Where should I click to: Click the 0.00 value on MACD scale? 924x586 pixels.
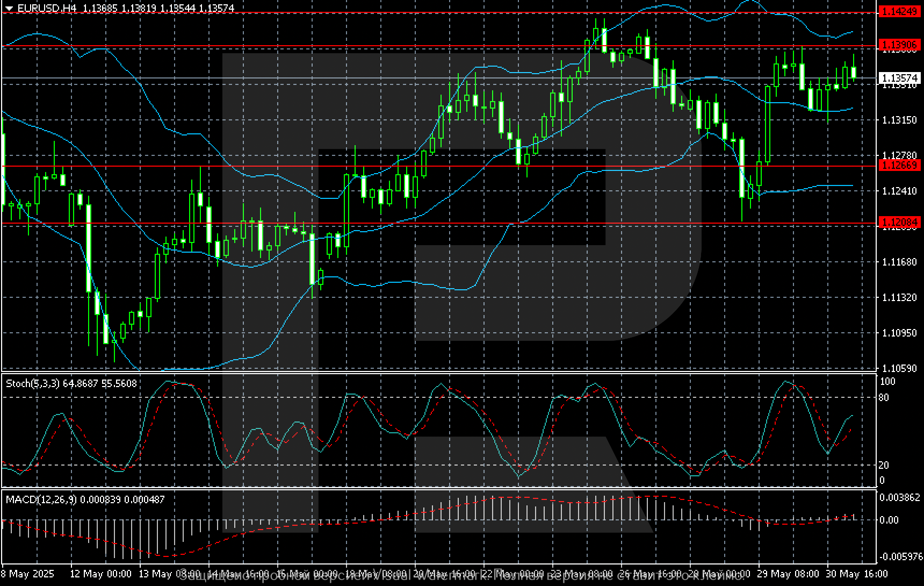point(889,520)
